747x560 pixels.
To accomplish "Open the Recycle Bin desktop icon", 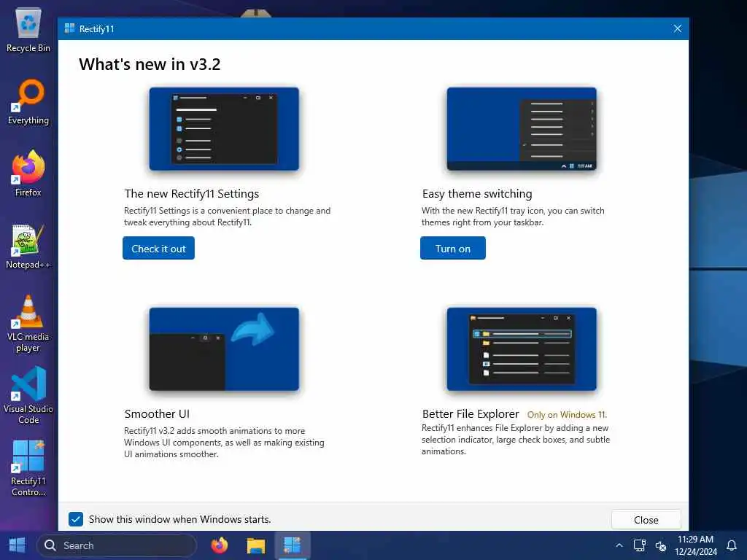I will 28,29.
